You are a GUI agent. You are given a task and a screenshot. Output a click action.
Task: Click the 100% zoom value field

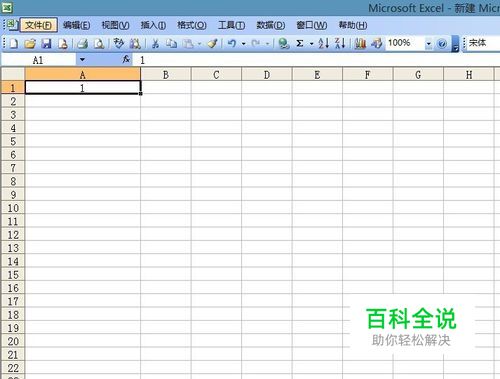point(405,43)
